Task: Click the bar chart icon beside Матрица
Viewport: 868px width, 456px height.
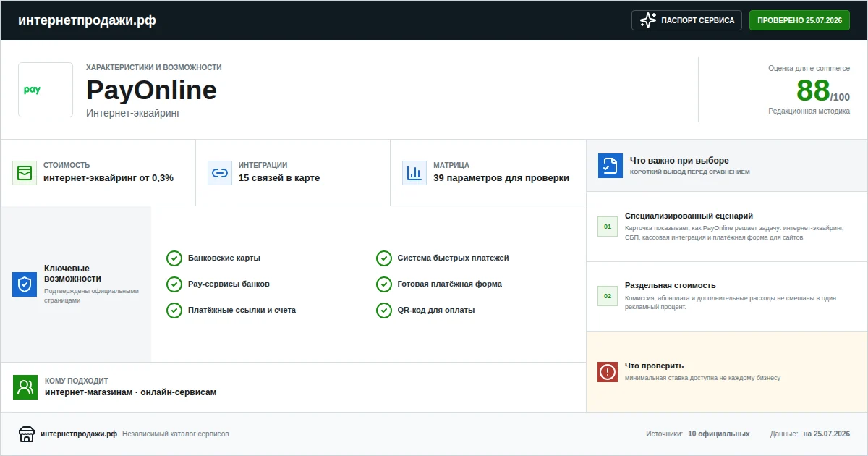Action: [x=414, y=173]
